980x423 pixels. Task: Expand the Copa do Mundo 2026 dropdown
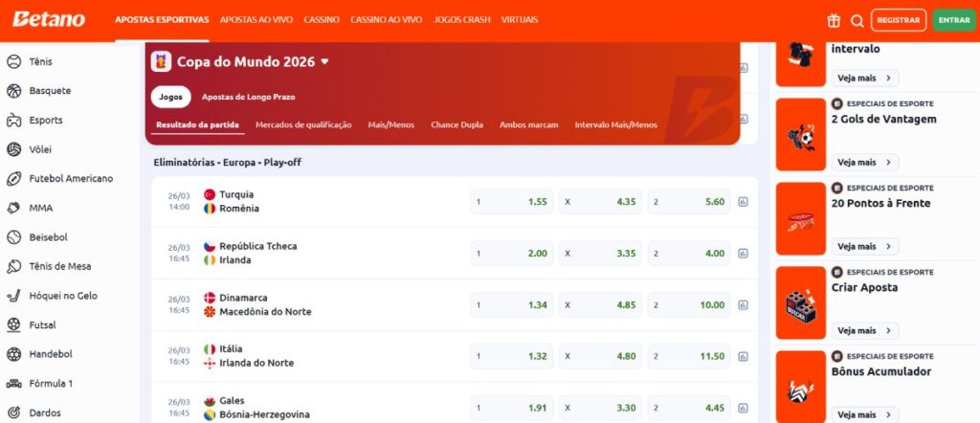click(324, 62)
